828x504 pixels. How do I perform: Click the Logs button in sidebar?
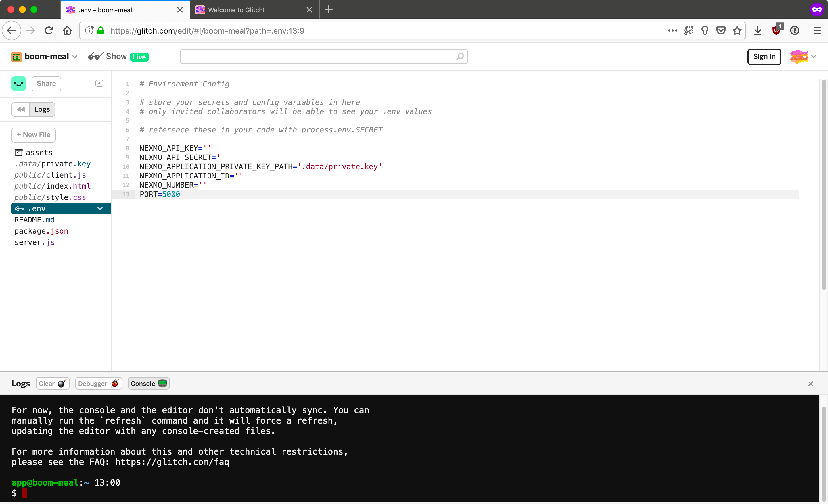(42, 109)
